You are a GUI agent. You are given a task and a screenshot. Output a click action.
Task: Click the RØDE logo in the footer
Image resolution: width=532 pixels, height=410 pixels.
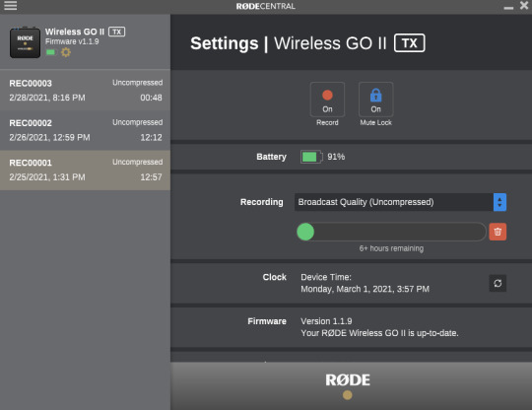[x=348, y=380]
